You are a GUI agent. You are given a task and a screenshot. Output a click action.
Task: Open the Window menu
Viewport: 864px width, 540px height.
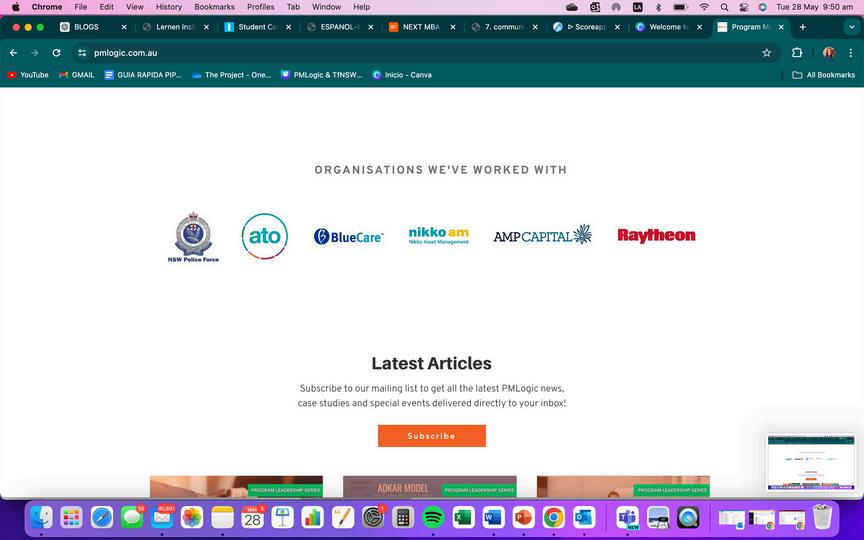(326, 7)
